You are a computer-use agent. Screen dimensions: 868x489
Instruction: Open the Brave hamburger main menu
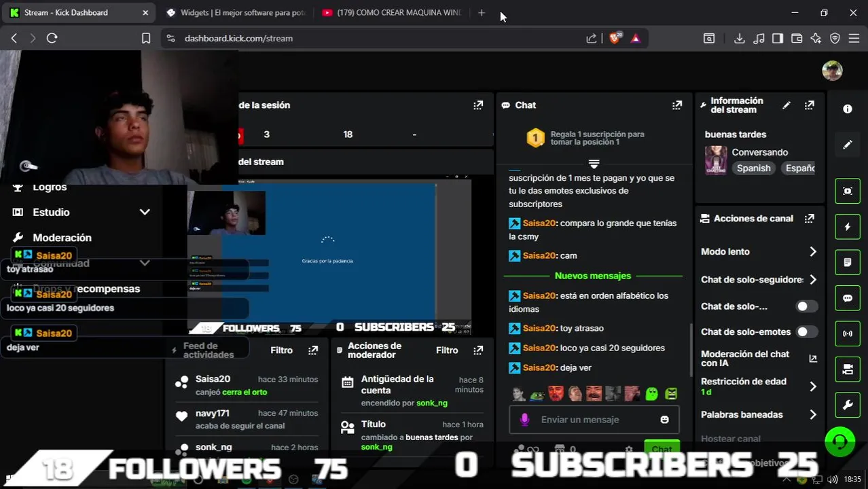[x=854, y=39]
